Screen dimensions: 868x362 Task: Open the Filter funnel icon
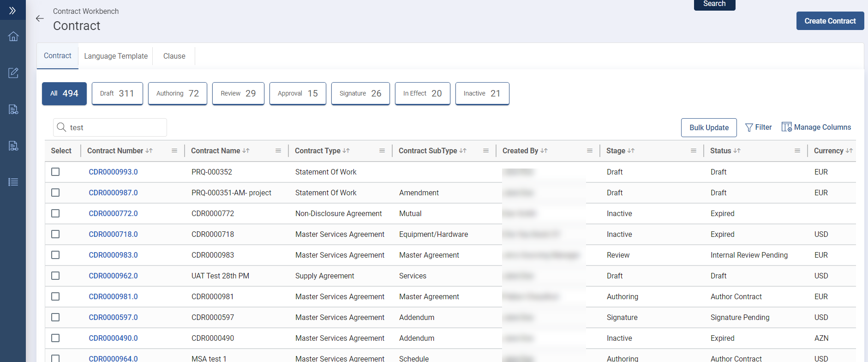tap(749, 127)
